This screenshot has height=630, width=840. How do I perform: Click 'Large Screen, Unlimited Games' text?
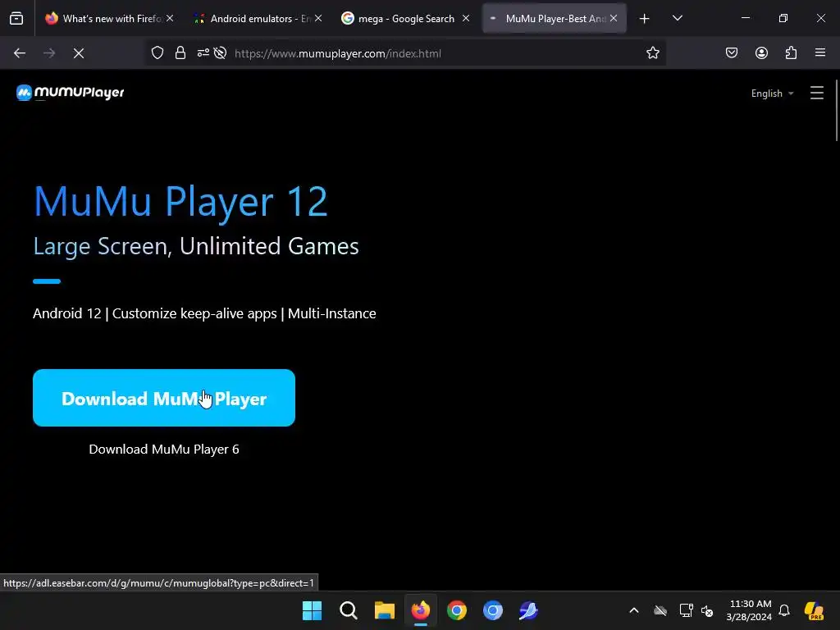click(196, 246)
